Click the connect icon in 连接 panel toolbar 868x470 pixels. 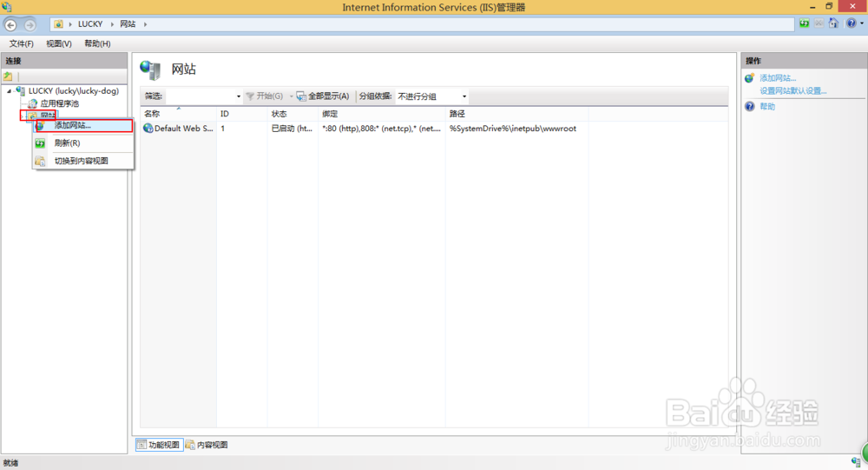tap(9, 76)
